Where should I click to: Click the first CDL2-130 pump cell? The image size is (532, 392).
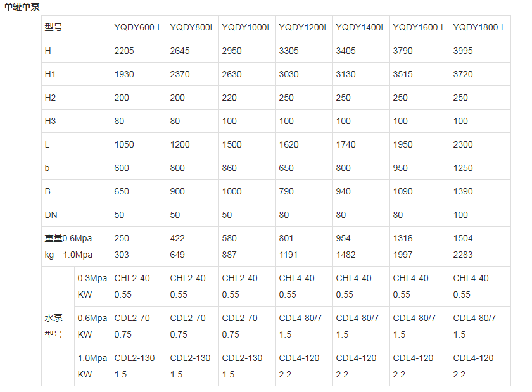click(139, 366)
